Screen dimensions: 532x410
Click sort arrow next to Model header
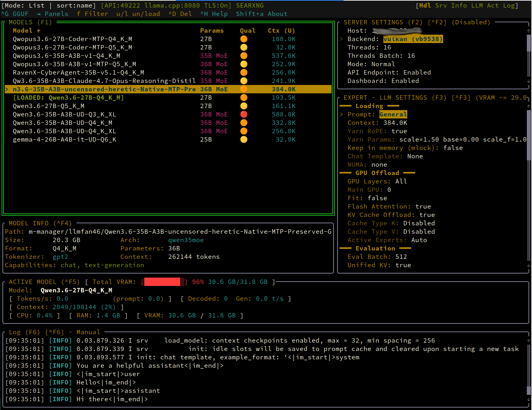point(39,31)
